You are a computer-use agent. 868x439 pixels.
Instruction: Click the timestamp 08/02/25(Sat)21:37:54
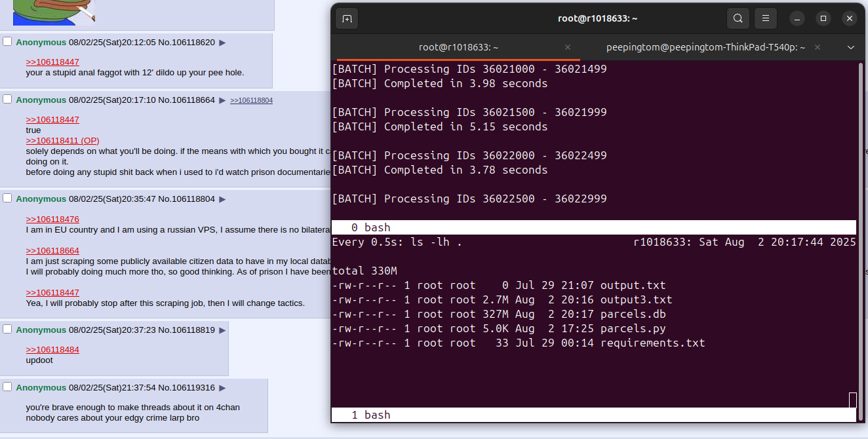pyautogui.click(x=112, y=388)
